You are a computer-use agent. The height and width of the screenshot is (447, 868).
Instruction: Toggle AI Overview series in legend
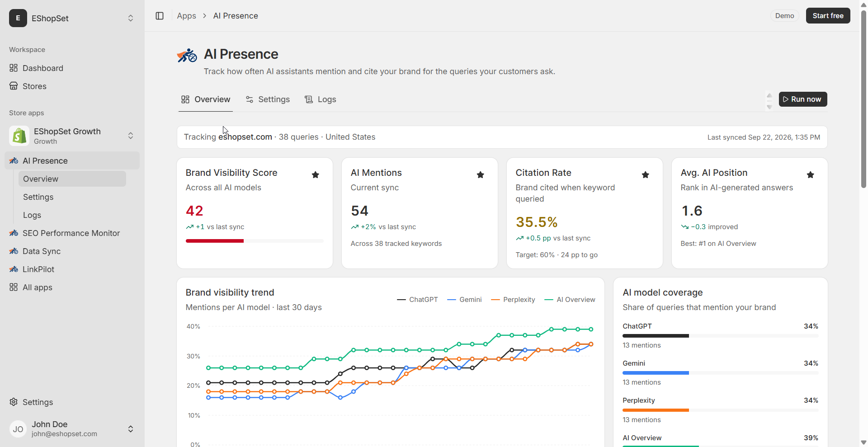[x=570, y=300]
